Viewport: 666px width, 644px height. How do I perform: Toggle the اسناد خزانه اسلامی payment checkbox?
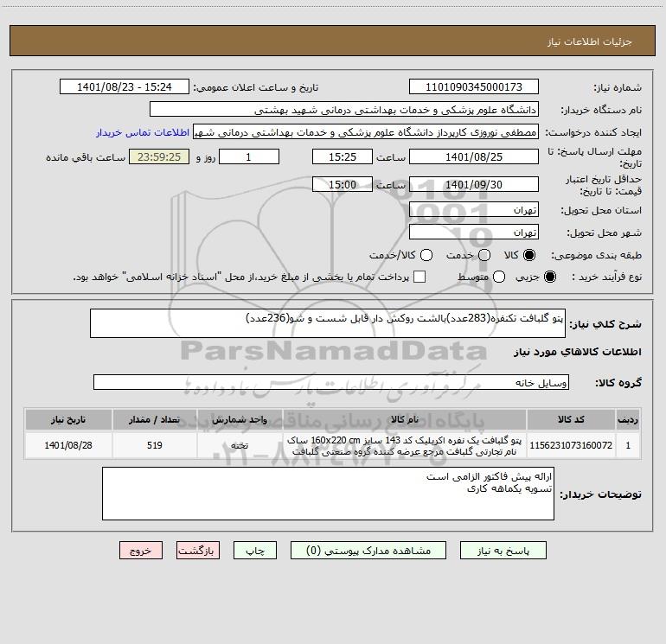pos(419,277)
